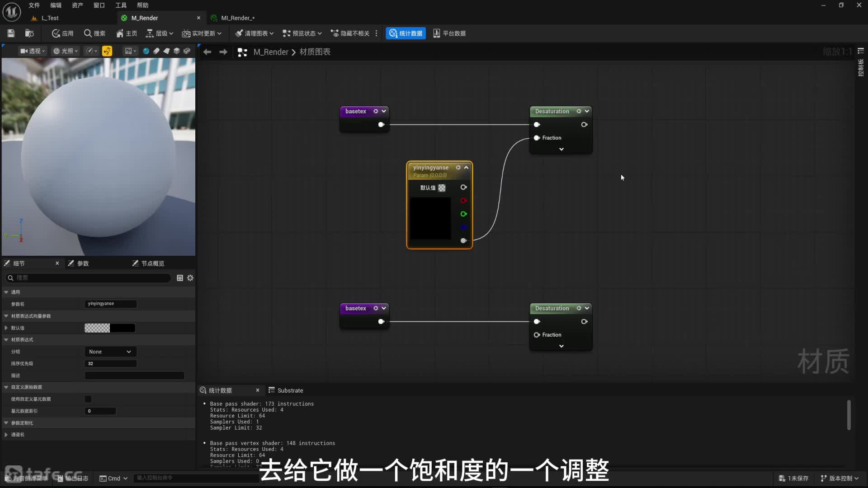Check the 使用自定义基元数据 checkbox
The height and width of the screenshot is (488, 868).
88,399
